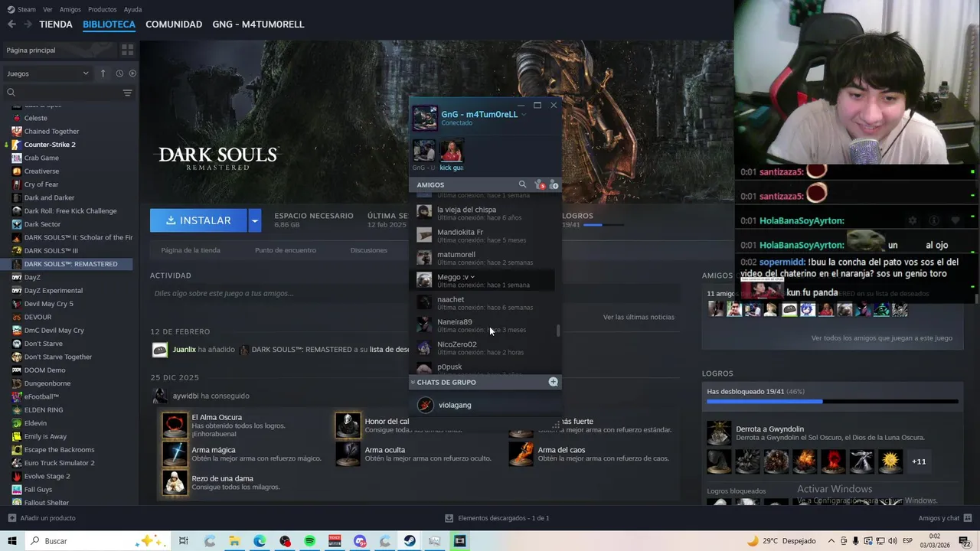Open advanced library filter options icon
Image resolution: width=980 pixels, height=551 pixels.
(127, 93)
